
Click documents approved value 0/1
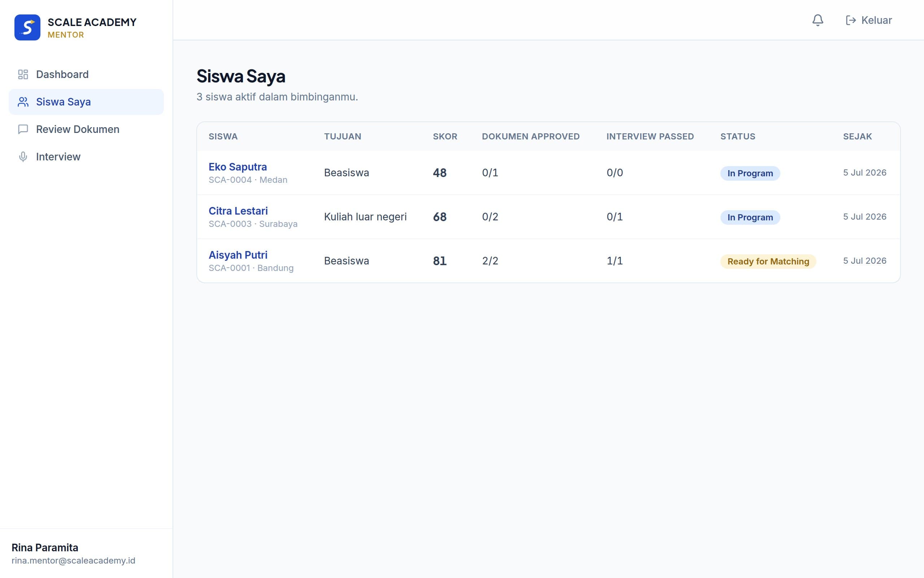coord(490,173)
